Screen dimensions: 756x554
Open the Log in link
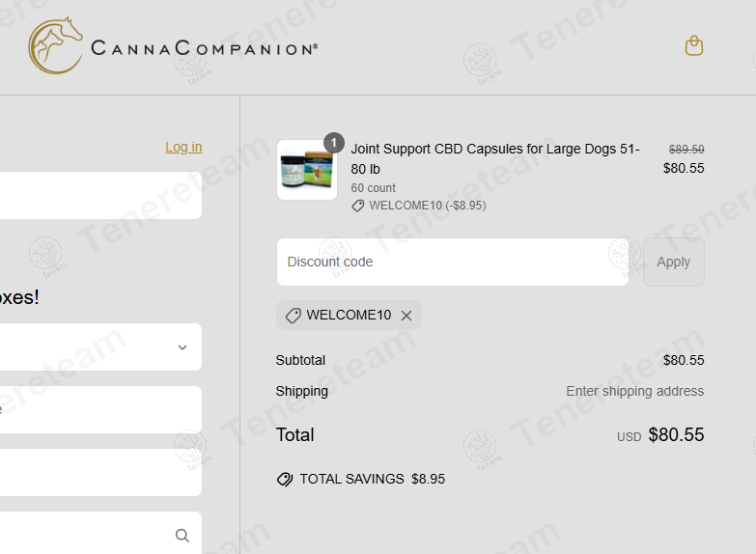(x=183, y=147)
